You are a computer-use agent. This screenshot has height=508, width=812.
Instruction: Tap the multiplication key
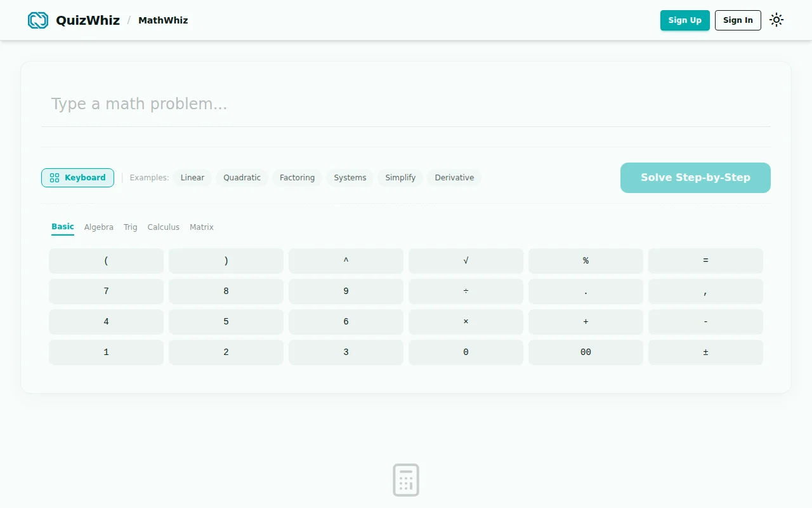click(x=466, y=322)
